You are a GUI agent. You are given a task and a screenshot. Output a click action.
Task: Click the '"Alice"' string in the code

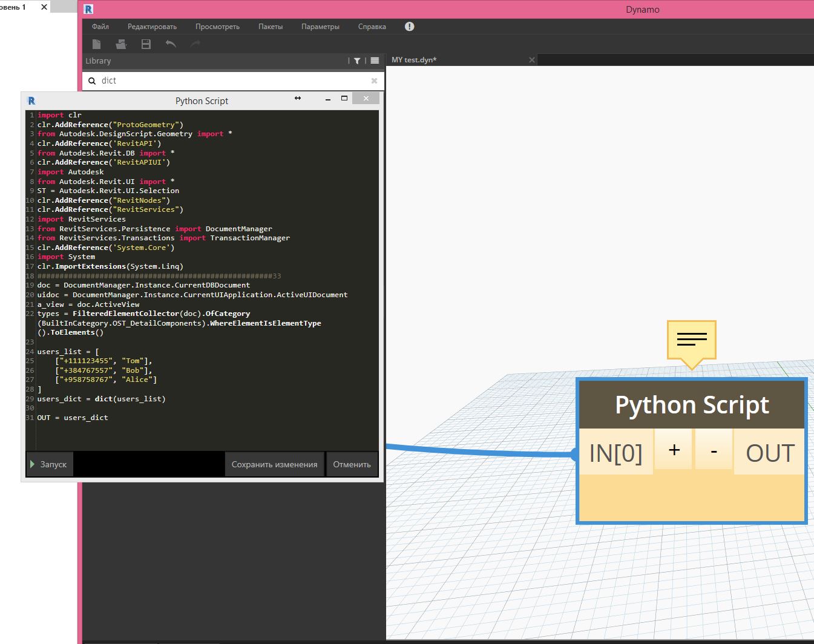pos(137,379)
